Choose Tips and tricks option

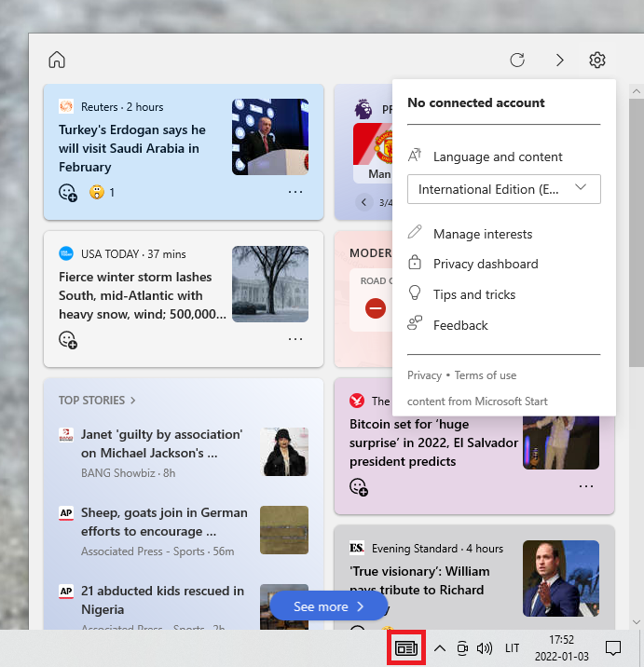tap(474, 294)
